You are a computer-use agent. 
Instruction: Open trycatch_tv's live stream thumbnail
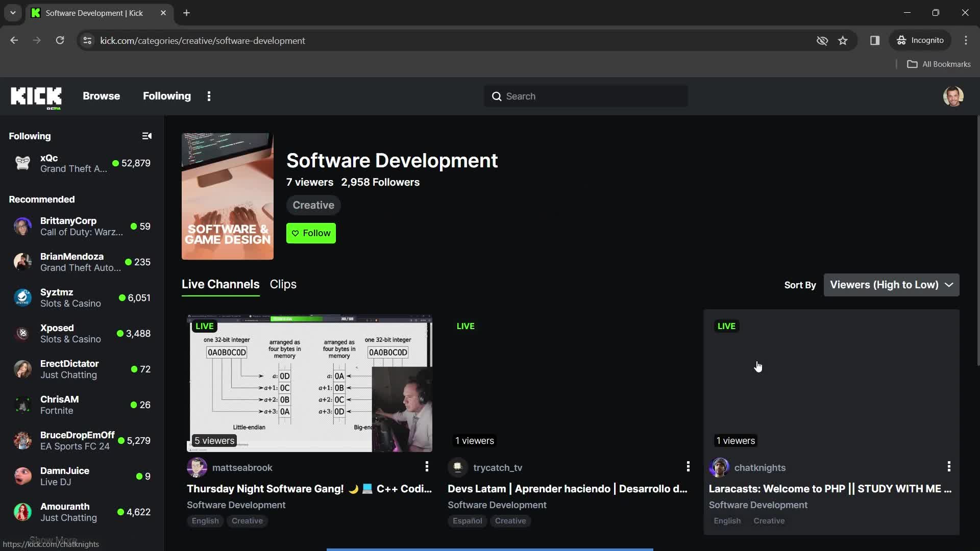[570, 384]
